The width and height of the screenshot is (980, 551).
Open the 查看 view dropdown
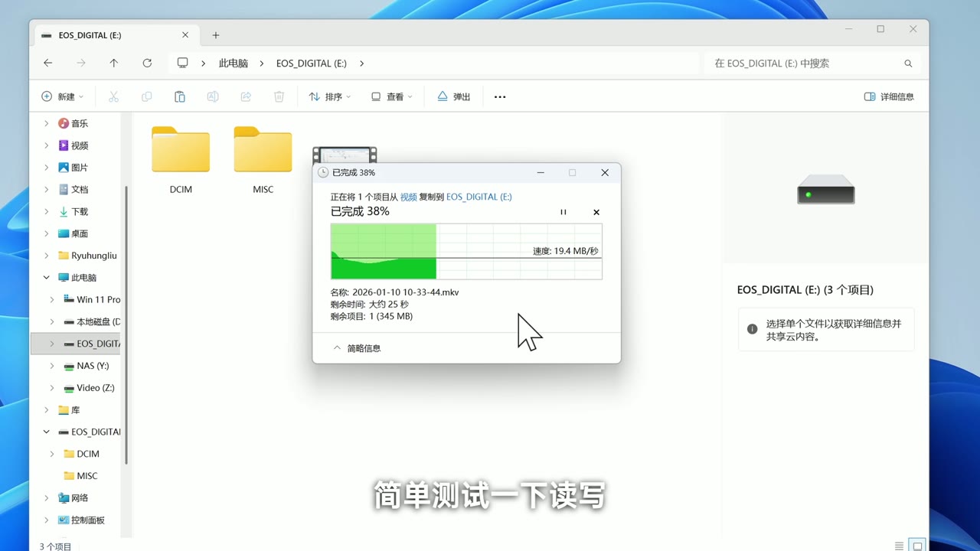pos(392,96)
